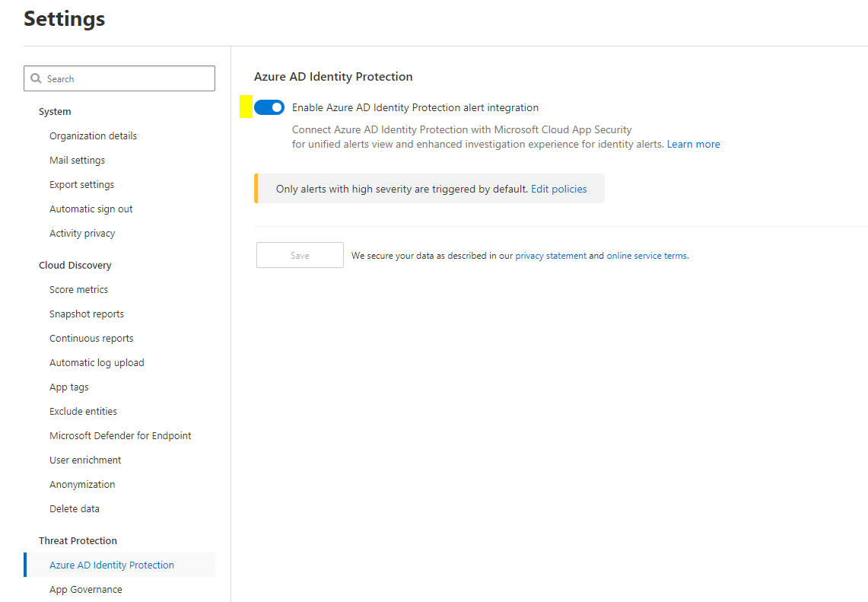Select the Anonymization menu item
Viewport: 868px width, 602px height.
tap(82, 484)
